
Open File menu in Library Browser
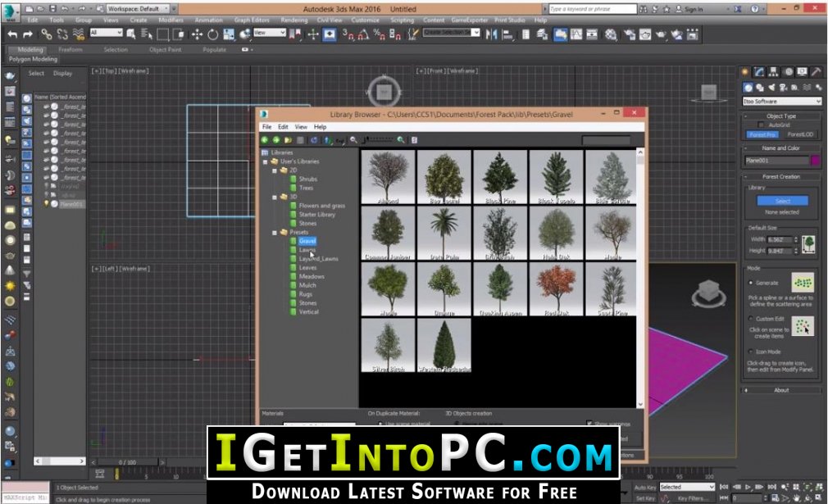pyautogui.click(x=266, y=127)
